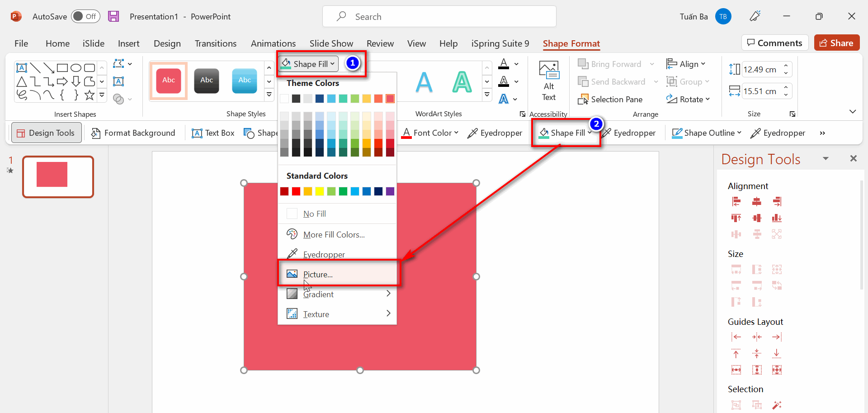Go to the Animations tab
Viewport: 868px width, 413px height.
click(273, 43)
